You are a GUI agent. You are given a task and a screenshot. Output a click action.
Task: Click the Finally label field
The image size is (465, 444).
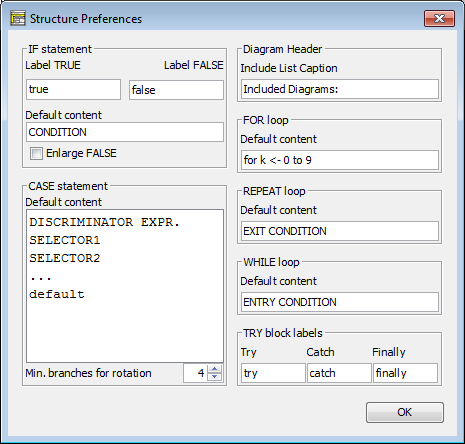405,373
